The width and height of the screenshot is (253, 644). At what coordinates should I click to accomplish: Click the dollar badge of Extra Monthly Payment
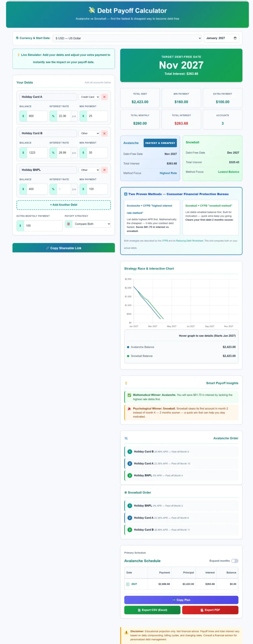coord(20,226)
